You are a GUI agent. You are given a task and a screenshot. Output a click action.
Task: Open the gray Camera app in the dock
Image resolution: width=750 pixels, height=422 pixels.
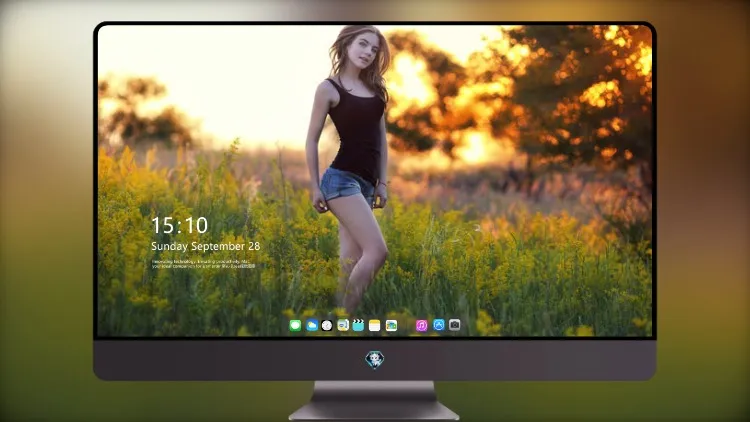[x=455, y=325]
